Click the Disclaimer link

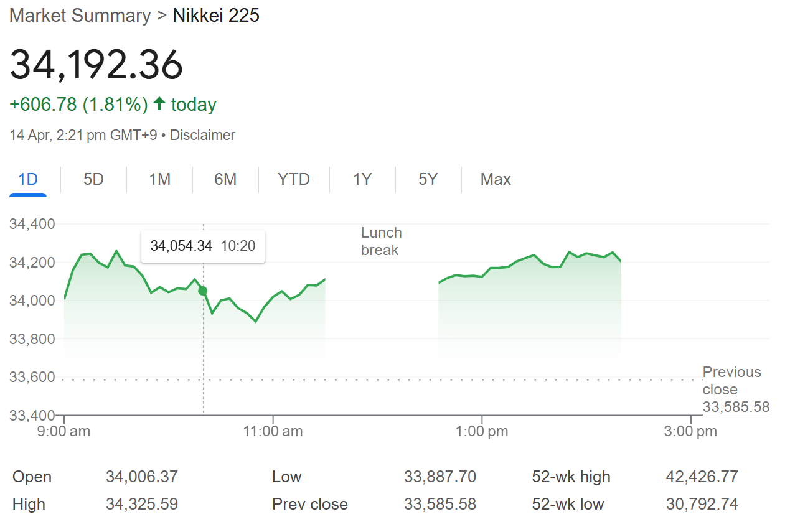tap(202, 135)
